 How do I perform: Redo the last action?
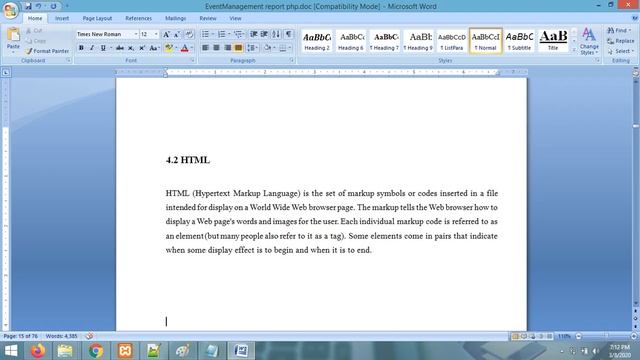point(53,6)
